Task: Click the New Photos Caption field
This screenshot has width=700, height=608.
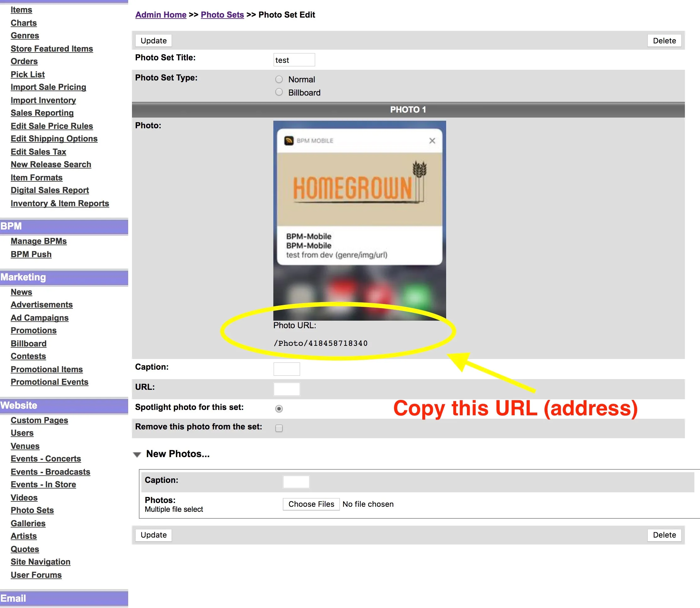Action: click(296, 482)
